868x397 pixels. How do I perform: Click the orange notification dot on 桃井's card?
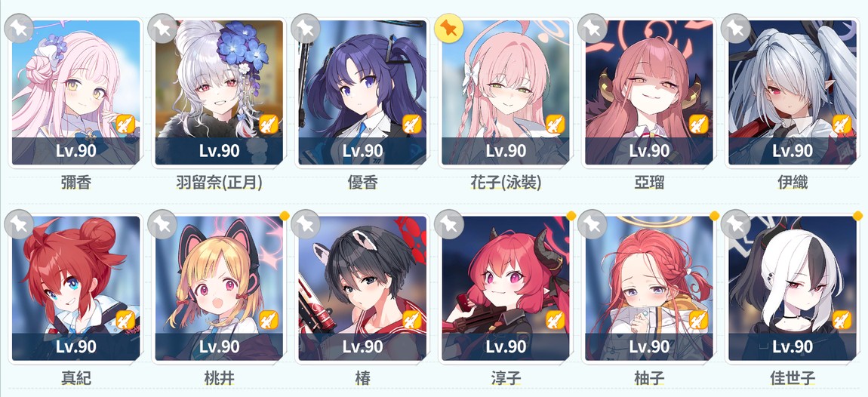click(x=285, y=215)
